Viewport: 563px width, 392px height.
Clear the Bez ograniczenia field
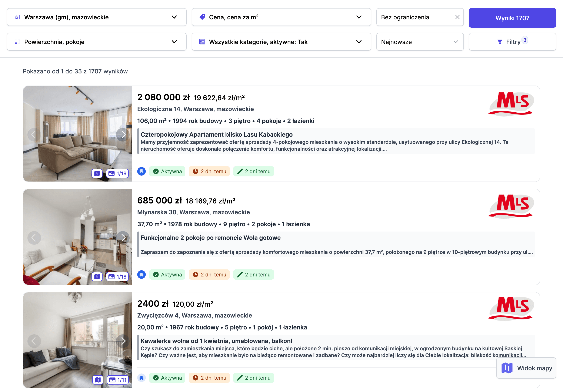click(x=457, y=17)
